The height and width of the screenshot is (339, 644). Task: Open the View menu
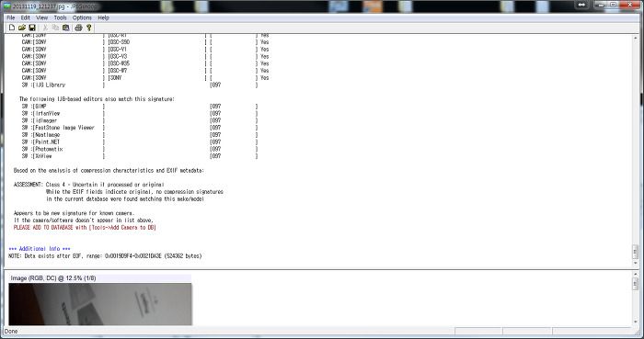click(42, 17)
